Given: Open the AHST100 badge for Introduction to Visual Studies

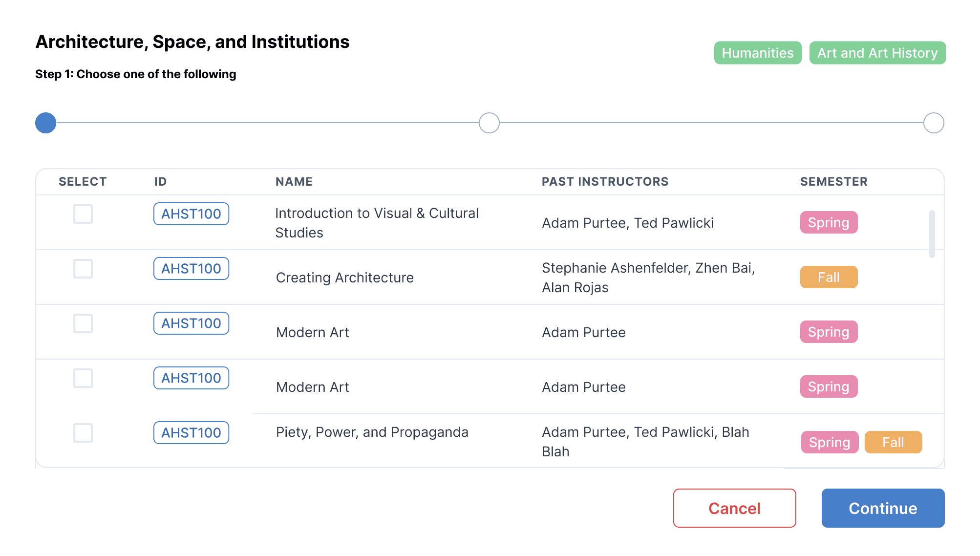Looking at the screenshot, I should click(x=191, y=214).
